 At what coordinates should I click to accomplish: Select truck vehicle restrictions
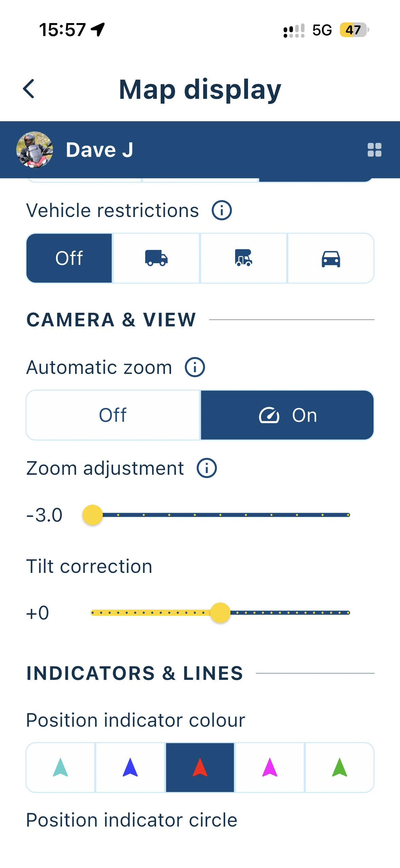(x=156, y=258)
